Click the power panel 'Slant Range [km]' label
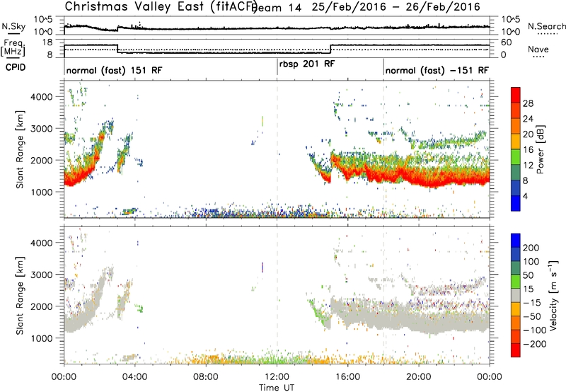Viewport: 566px width, 392px height. click(x=20, y=149)
